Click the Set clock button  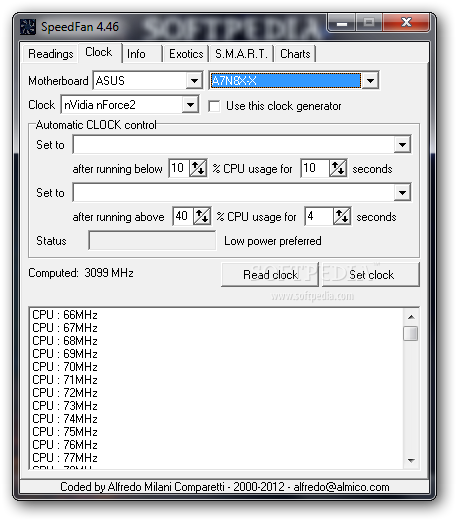click(x=371, y=274)
